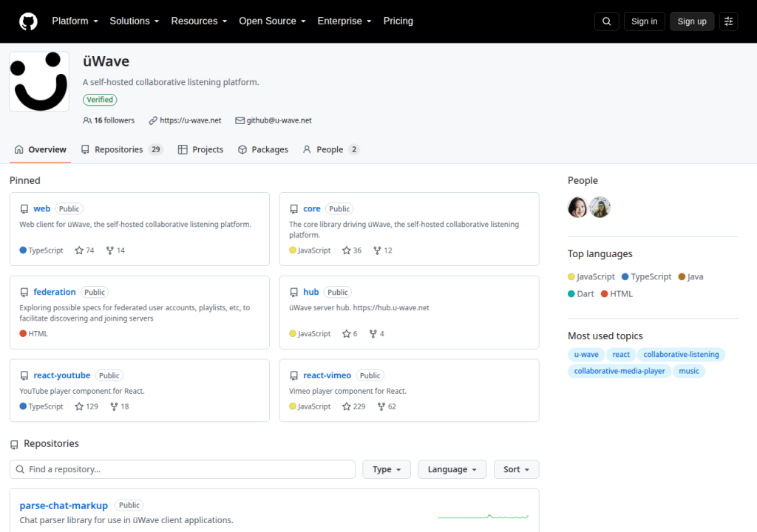Open the react-youtube repository link

tap(62, 375)
